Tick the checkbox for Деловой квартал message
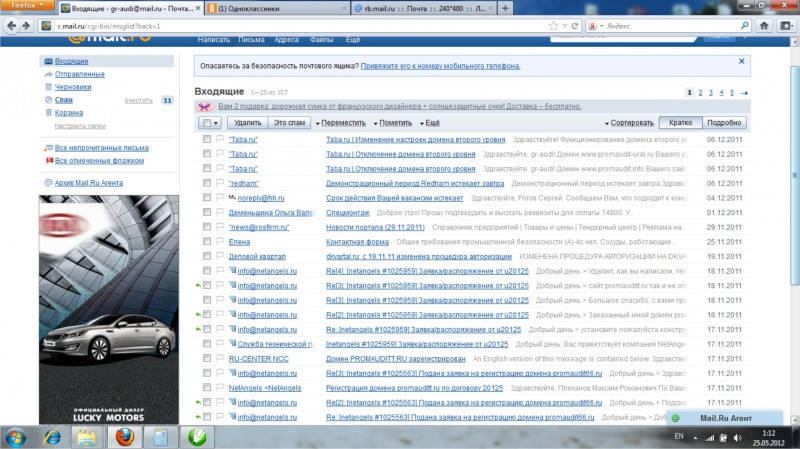The width and height of the screenshot is (800, 449). (x=207, y=256)
